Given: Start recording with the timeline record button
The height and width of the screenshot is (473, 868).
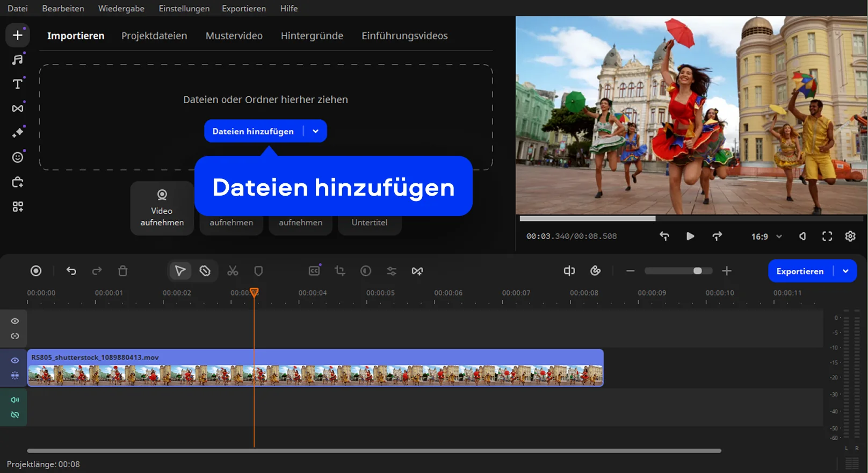Looking at the screenshot, I should tap(36, 271).
